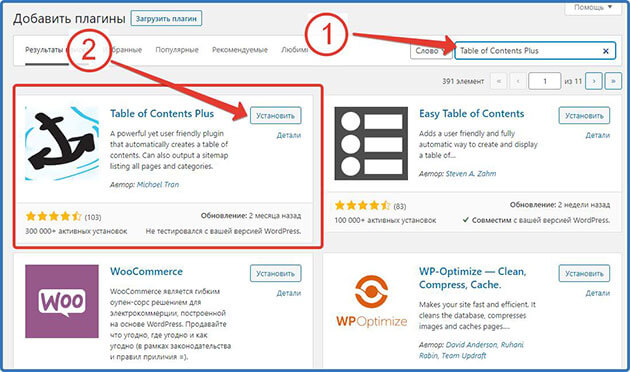Open the Слово search type dropdown

(x=431, y=51)
